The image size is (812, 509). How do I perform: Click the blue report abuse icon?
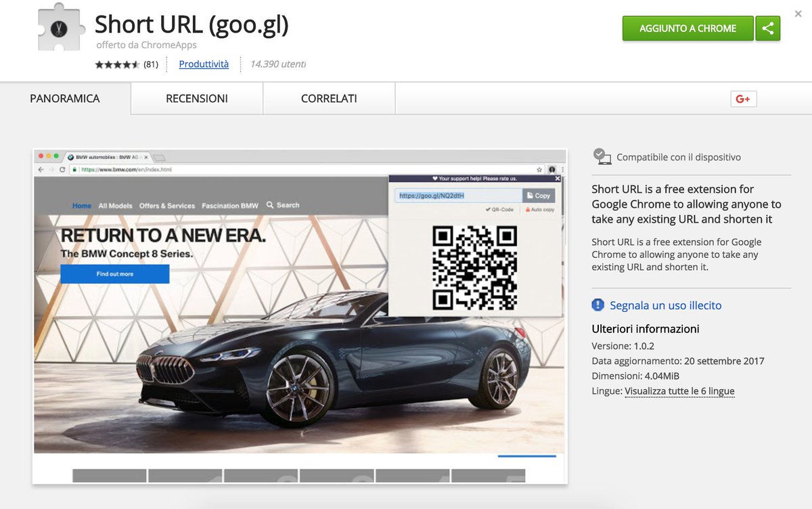point(598,305)
